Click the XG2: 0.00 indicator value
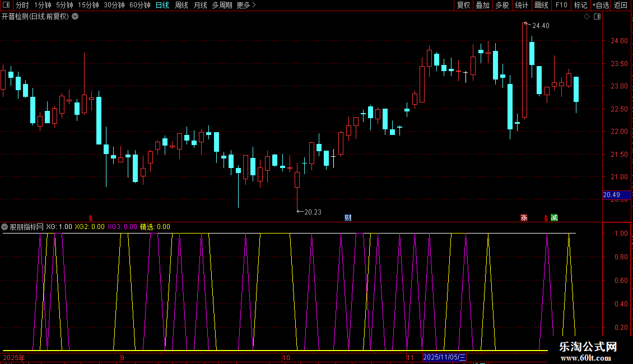 (90, 227)
